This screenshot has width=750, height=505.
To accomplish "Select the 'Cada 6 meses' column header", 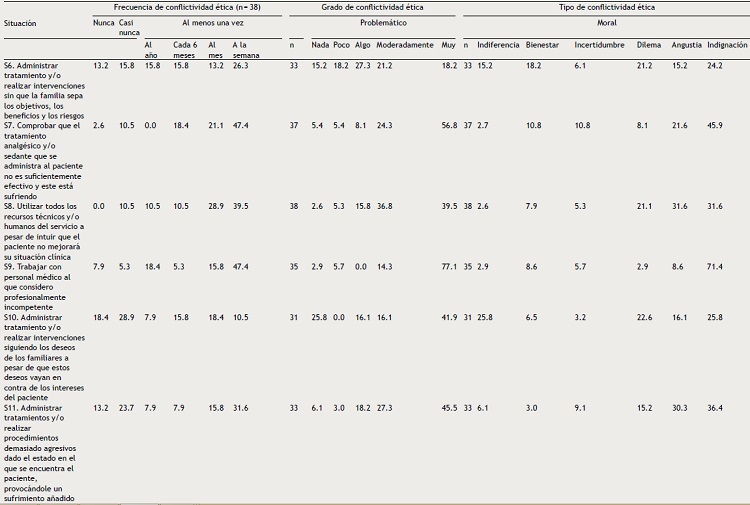I will point(185,50).
